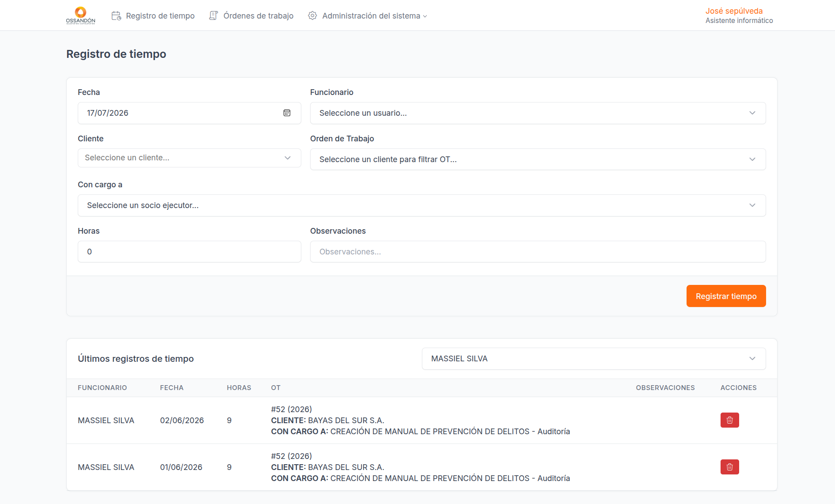Click the calendar-clock icon beside Registro de tiempo
The image size is (835, 504).
pyautogui.click(x=116, y=16)
